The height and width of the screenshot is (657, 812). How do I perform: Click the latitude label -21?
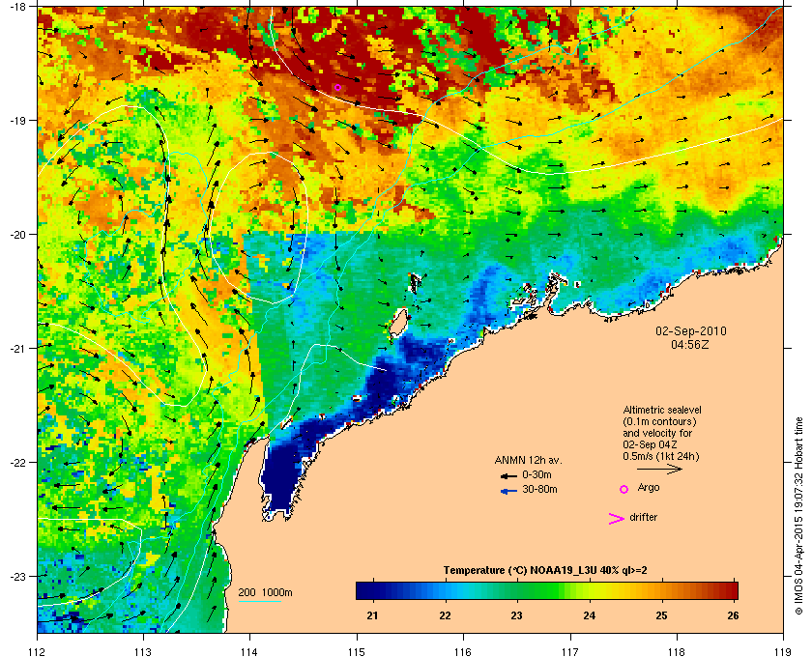point(18,349)
